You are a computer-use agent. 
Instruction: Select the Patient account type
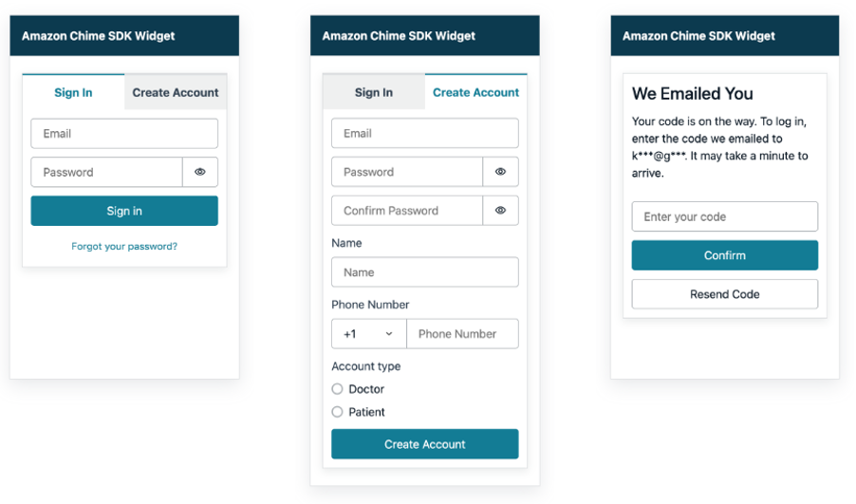click(x=338, y=412)
